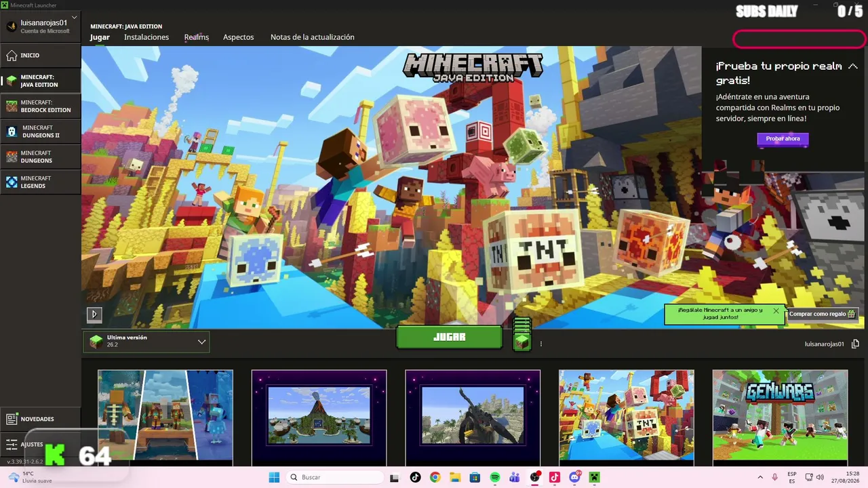Show hidden system tray icons
This screenshot has width=868, height=488.
point(760,477)
